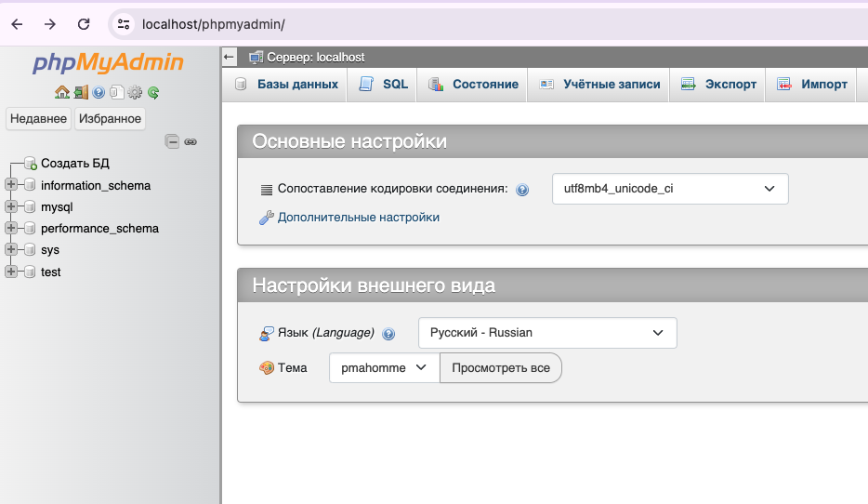Click the sys database cylinder icon

coord(30,250)
